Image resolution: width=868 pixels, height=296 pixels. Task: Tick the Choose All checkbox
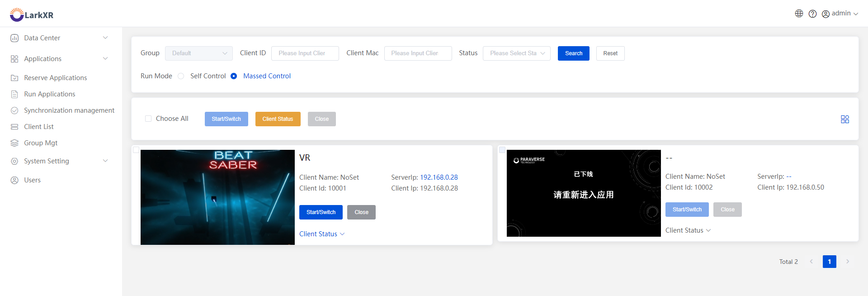pos(148,119)
